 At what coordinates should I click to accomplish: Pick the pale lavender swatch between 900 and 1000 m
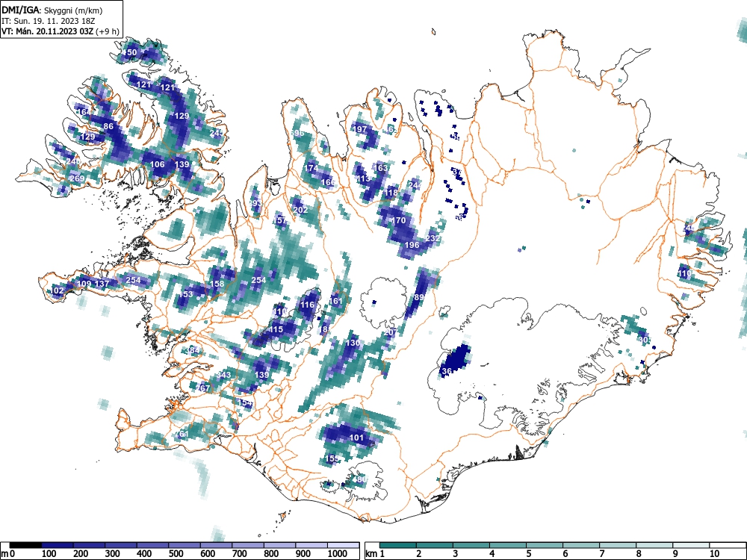[311, 545]
